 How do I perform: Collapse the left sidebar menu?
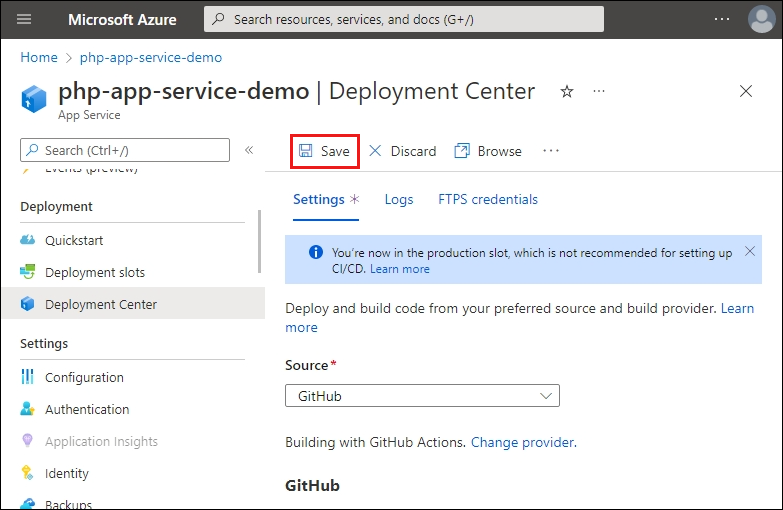(249, 150)
